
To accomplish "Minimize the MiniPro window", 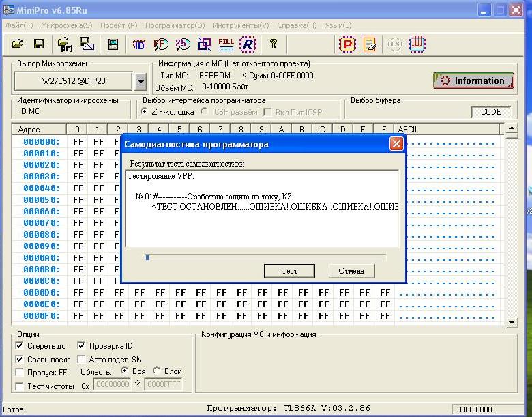I will tap(484, 10).
